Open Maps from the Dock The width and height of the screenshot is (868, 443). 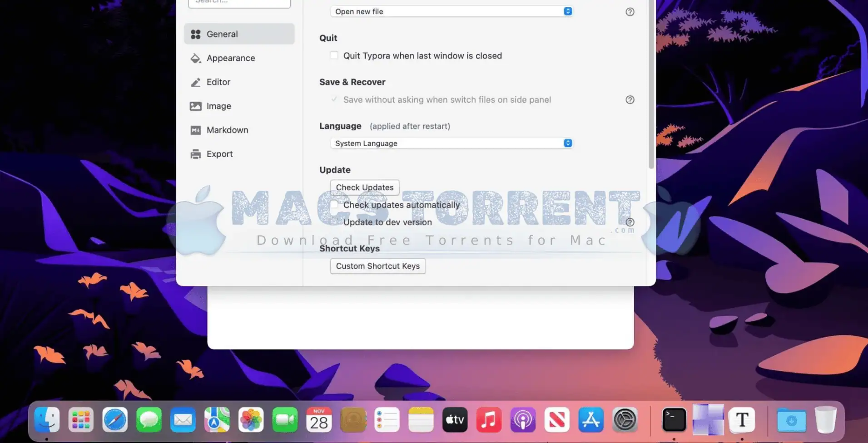(217, 419)
